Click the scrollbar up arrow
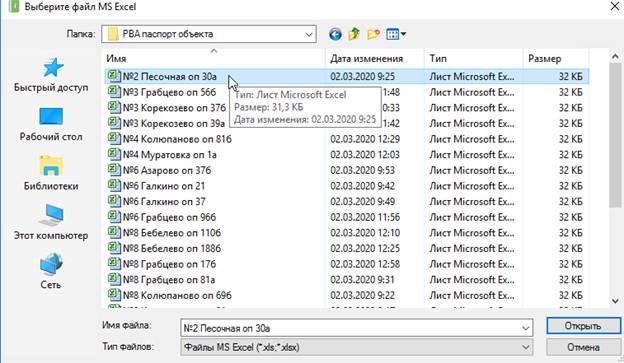Image resolution: width=624 pixels, height=363 pixels. click(x=615, y=57)
